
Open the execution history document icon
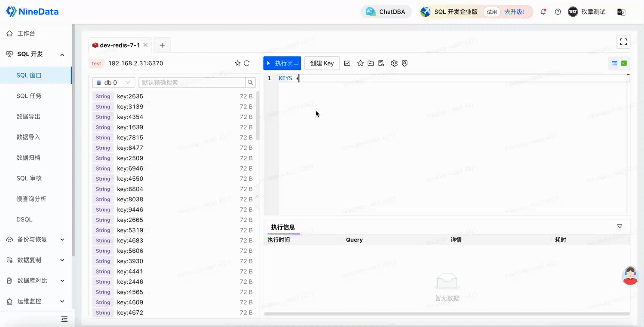coord(381,63)
